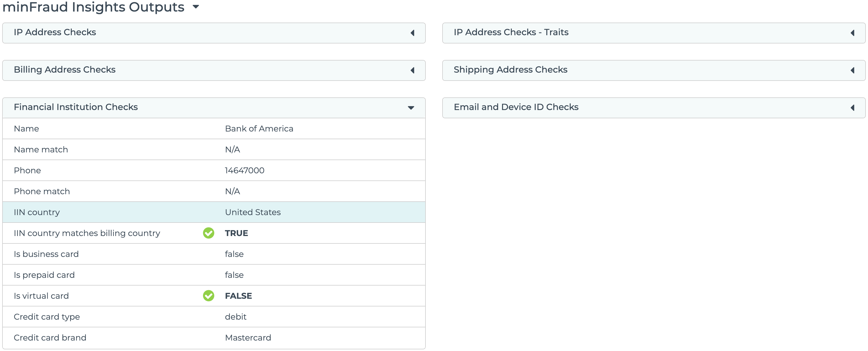Select the highlighted IIN country row

tap(214, 212)
